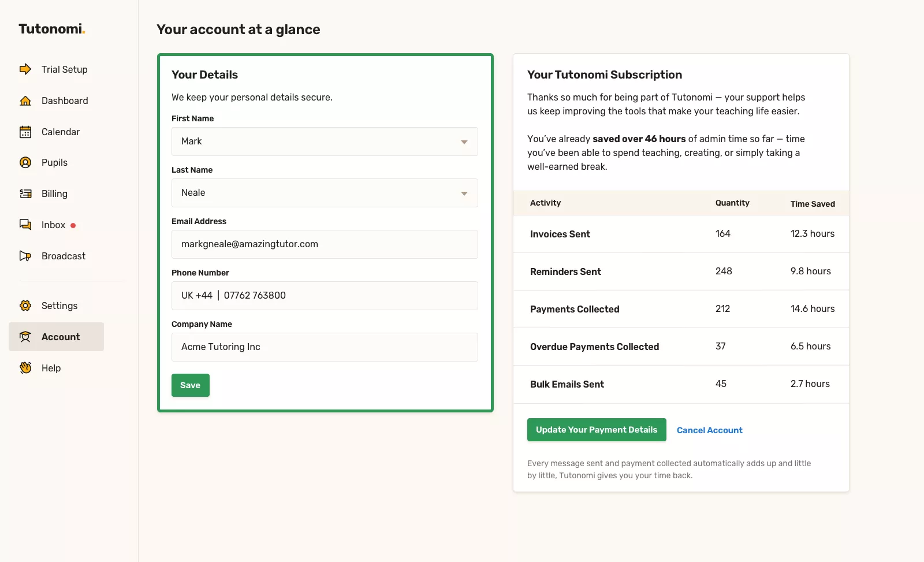This screenshot has width=924, height=562.
Task: Click Update Your Payment Details button
Action: pyautogui.click(x=597, y=430)
